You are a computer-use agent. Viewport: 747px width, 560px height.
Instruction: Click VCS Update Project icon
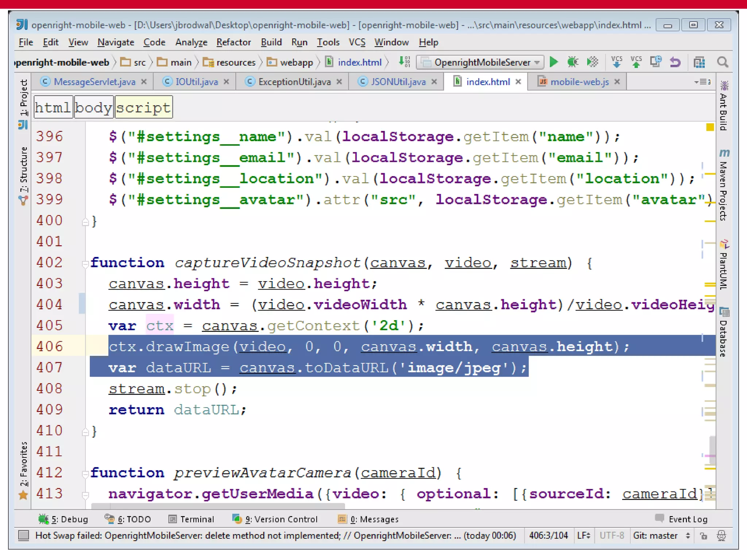(x=617, y=62)
